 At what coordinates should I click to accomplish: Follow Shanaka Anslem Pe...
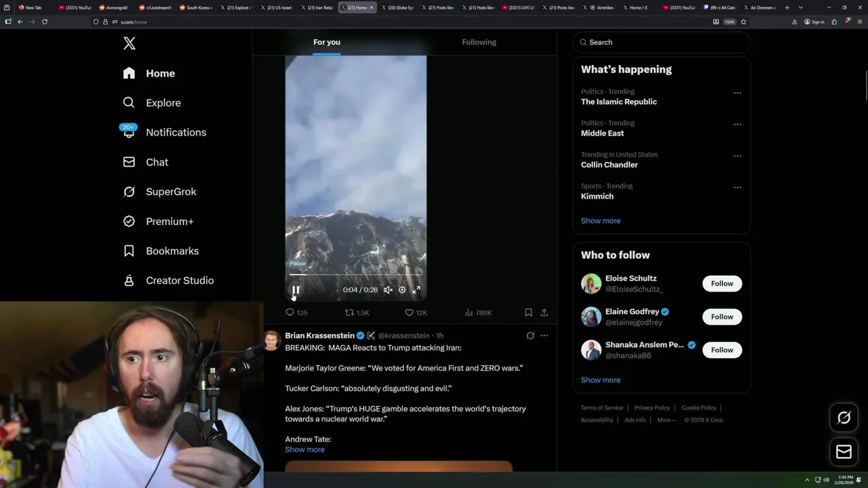tap(722, 350)
